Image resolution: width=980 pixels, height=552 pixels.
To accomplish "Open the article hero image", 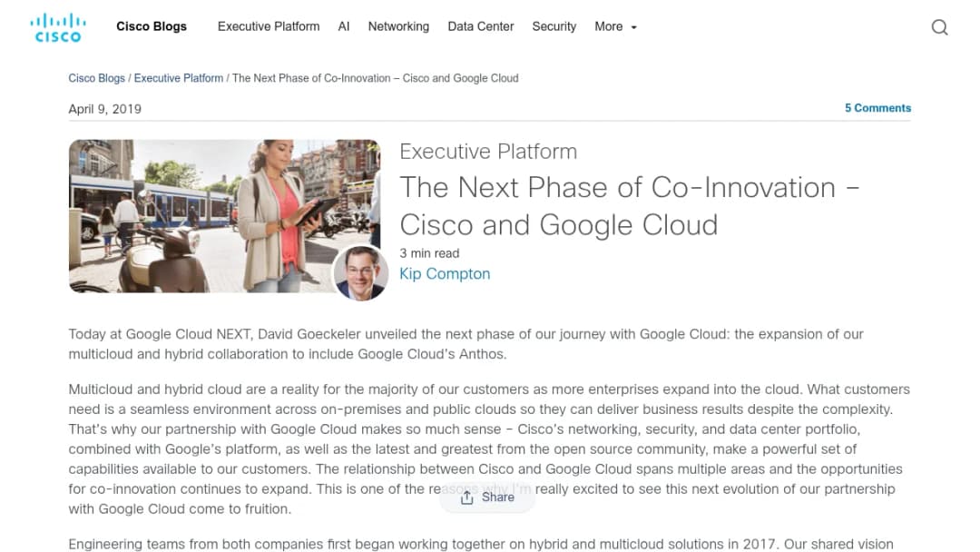I will pos(224,216).
